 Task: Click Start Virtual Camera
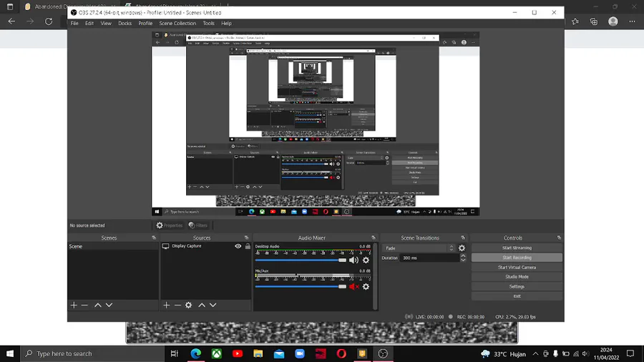click(x=517, y=267)
